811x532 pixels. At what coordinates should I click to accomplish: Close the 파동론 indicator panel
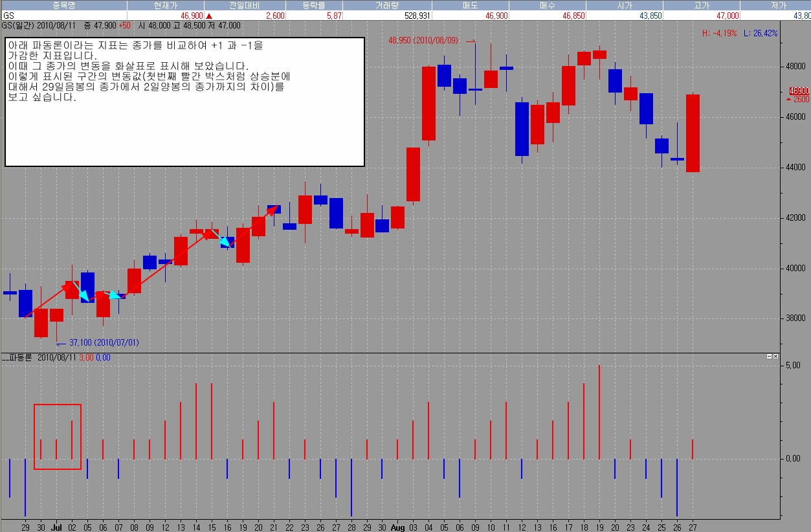coord(776,357)
